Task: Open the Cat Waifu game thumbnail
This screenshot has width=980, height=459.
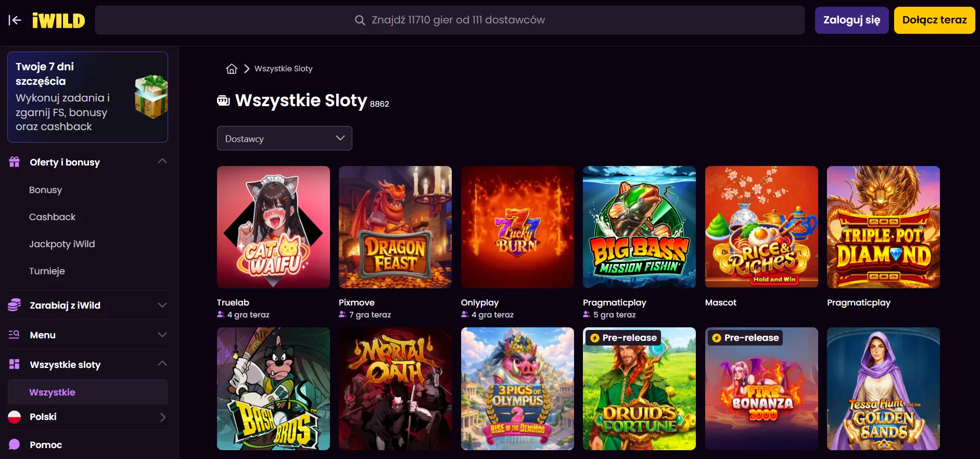Action: click(x=273, y=227)
